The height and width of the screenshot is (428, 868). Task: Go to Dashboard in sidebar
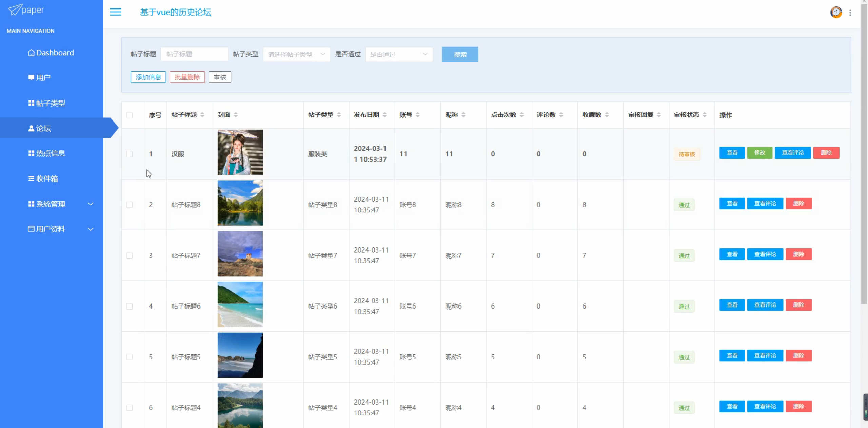click(x=51, y=53)
